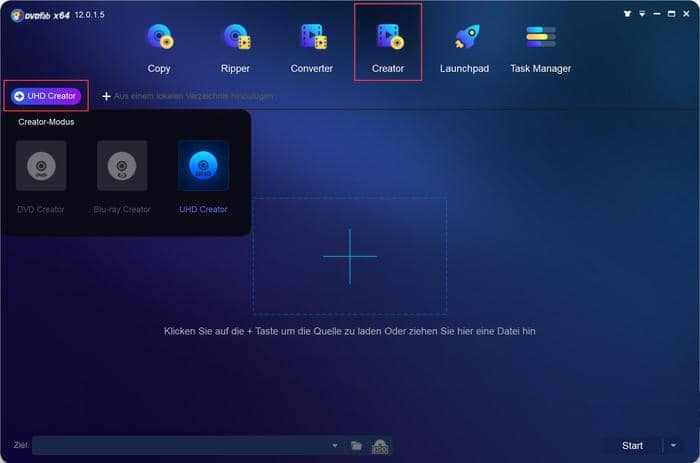Minimize the DVDFab window
700x463 pixels.
657,14
